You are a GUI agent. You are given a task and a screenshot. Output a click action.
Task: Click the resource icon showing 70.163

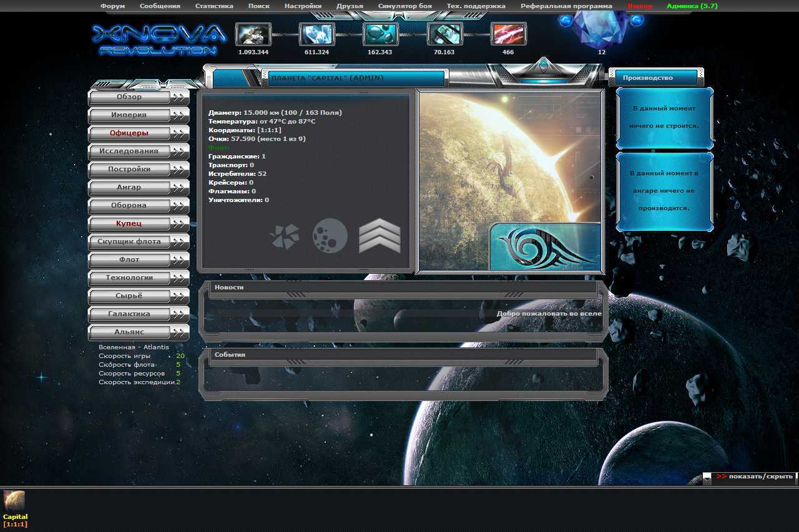tap(445, 34)
